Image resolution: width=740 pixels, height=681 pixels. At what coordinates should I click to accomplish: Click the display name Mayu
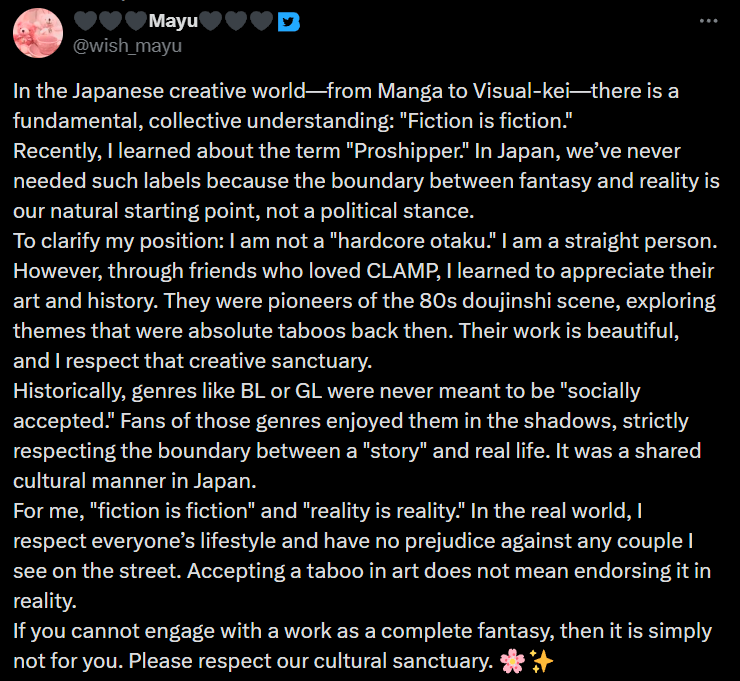[x=173, y=22]
